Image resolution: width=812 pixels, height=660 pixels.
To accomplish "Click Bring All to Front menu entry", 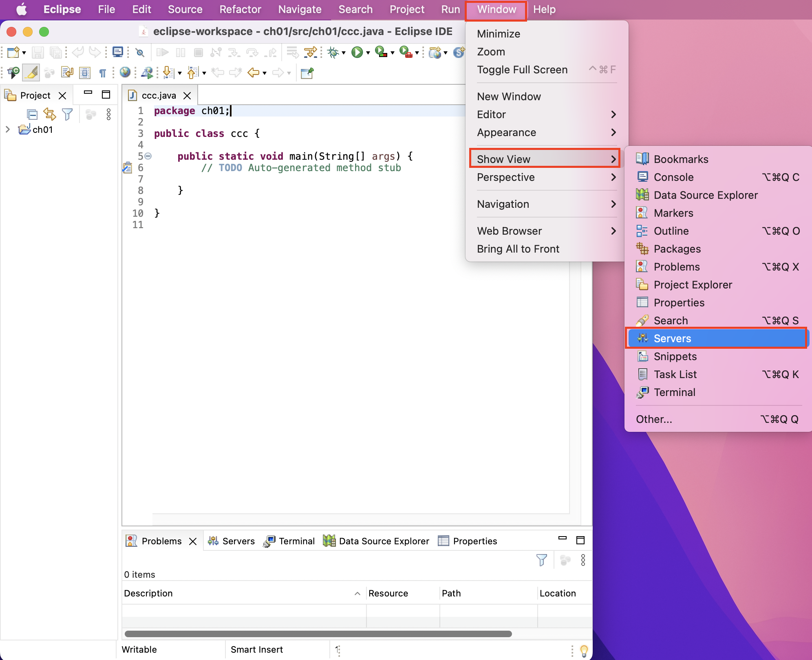I will (518, 249).
